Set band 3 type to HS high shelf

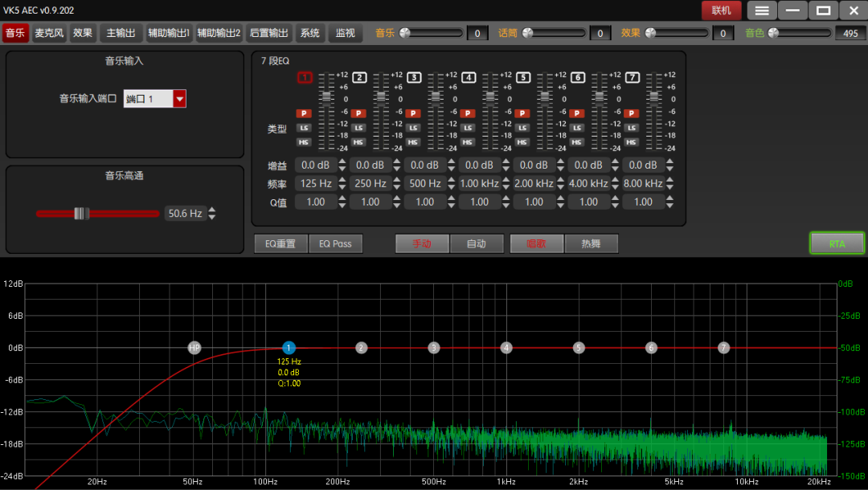(413, 142)
